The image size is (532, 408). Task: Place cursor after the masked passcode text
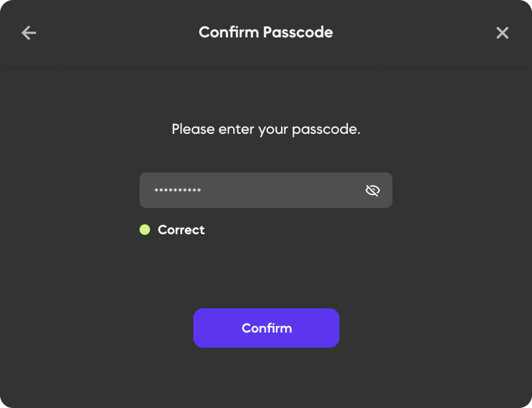pos(203,191)
